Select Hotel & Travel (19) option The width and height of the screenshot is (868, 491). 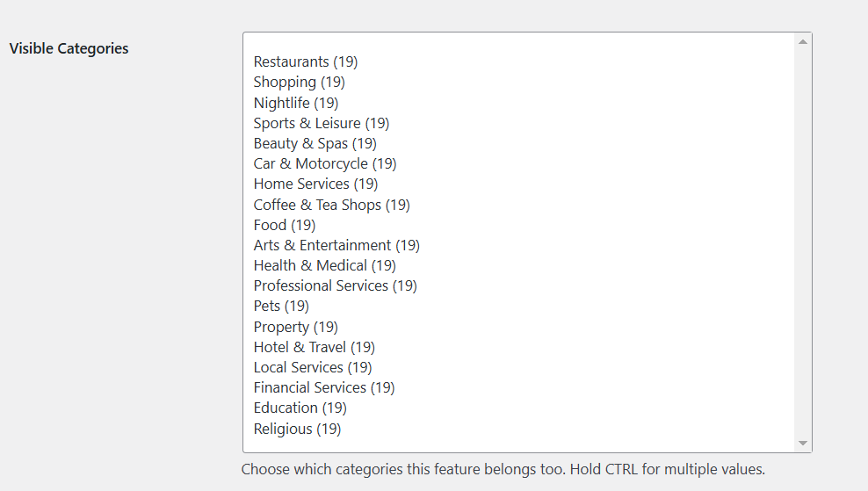pyautogui.click(x=314, y=347)
